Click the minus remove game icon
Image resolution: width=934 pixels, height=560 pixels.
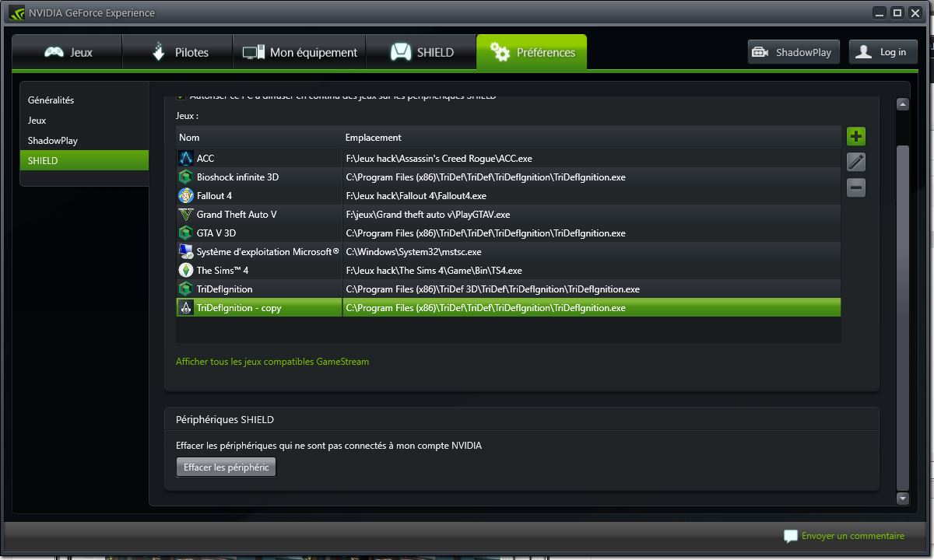(x=855, y=187)
